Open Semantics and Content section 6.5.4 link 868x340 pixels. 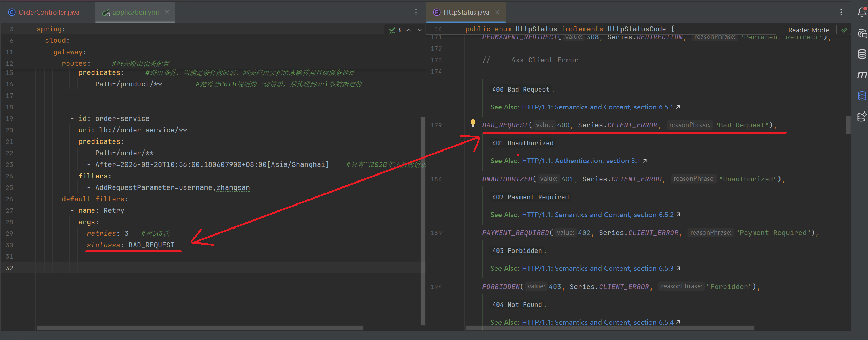click(601, 322)
